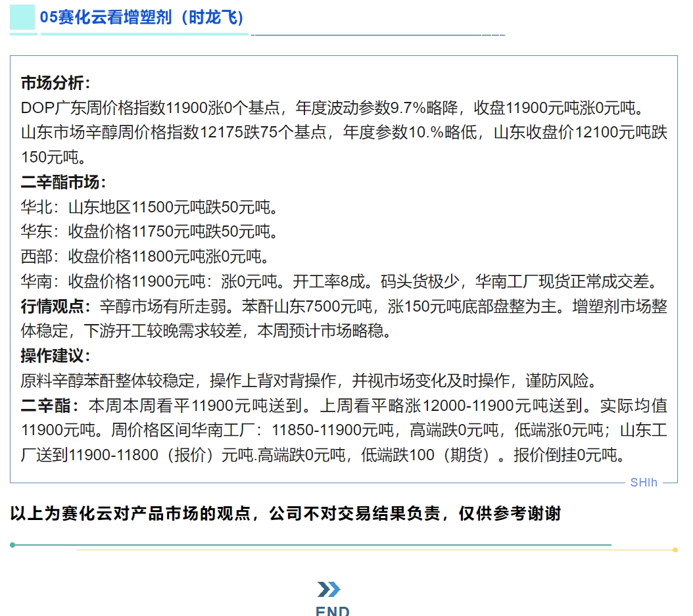Click the line '体稳定, 下游开工较晚需求较差'
Image resolution: width=693 pixels, height=616 pixels.
(206, 331)
